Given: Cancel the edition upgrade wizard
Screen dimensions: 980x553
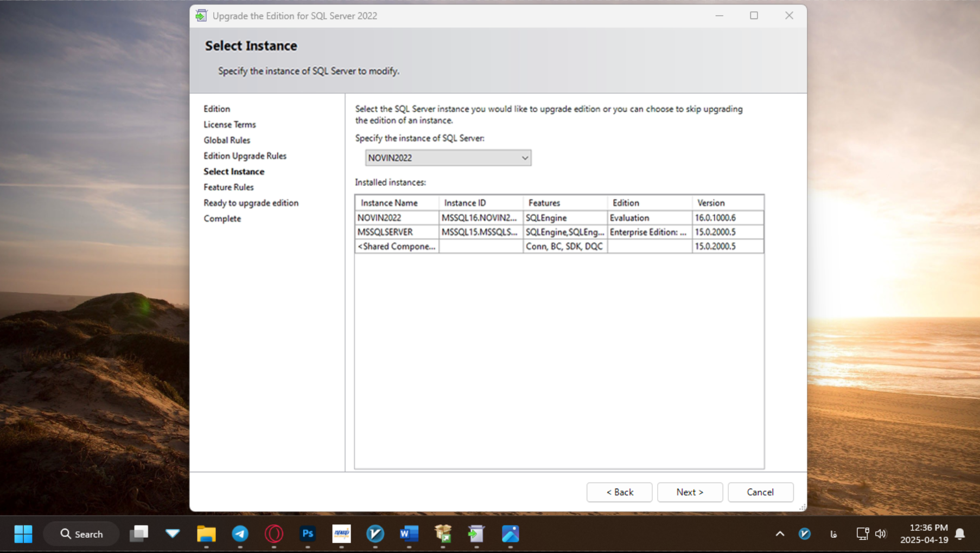Looking at the screenshot, I should [x=760, y=492].
